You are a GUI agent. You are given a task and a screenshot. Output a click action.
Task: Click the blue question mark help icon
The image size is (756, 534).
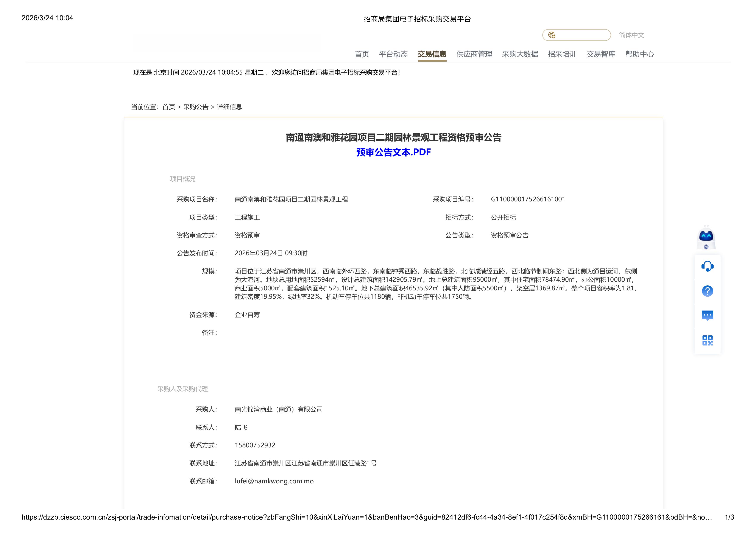[x=707, y=291]
